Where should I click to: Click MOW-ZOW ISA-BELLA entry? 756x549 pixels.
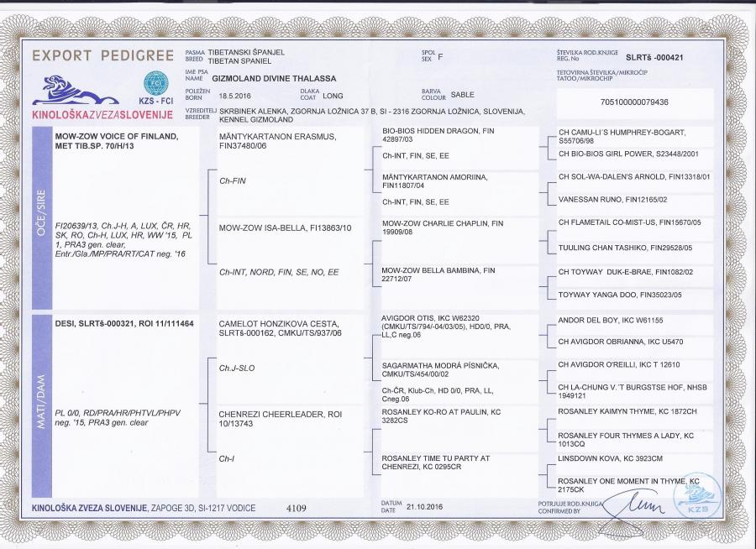(285, 227)
